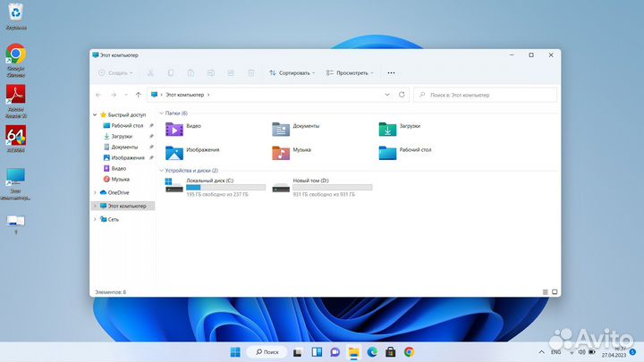Open the Изображения folder in main pane
Screen dimensions: 644x362
[x=192, y=153]
